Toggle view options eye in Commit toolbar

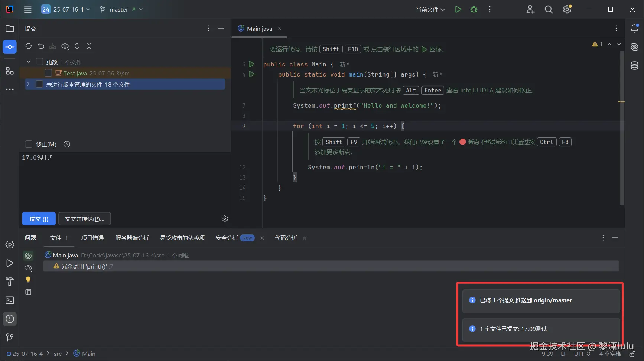[x=65, y=46]
